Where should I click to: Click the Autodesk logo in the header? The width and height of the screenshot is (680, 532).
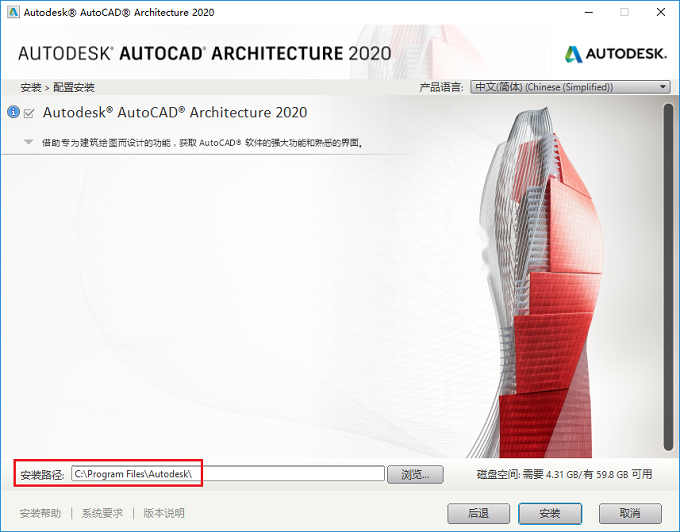tap(615, 54)
